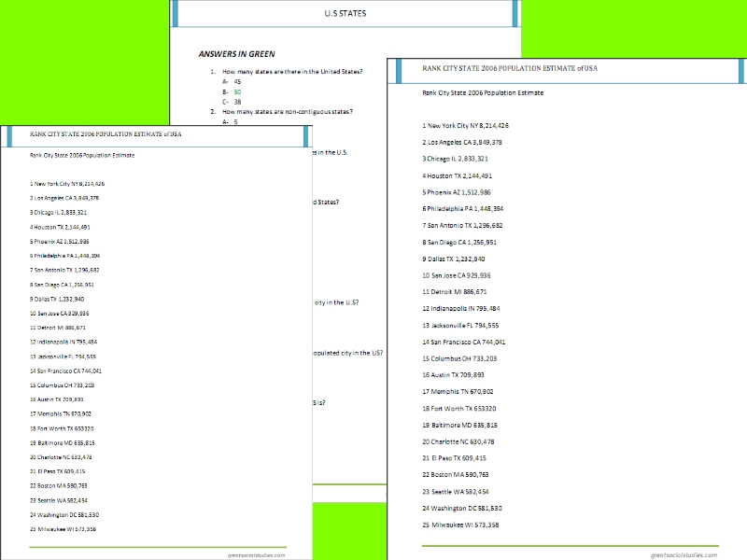
Task: Click "21 El Paso TX 609,415" on the right page
Action: pyautogui.click(x=455, y=458)
